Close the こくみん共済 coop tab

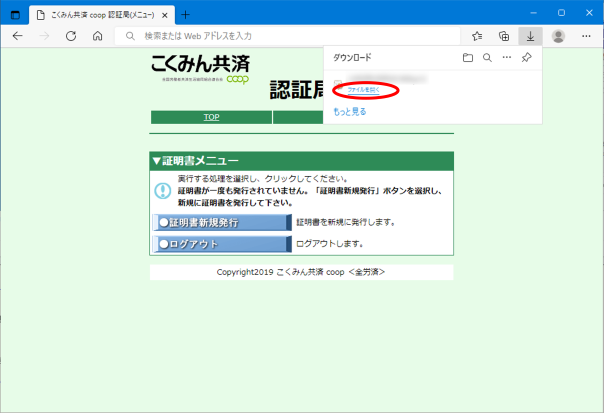164,15
